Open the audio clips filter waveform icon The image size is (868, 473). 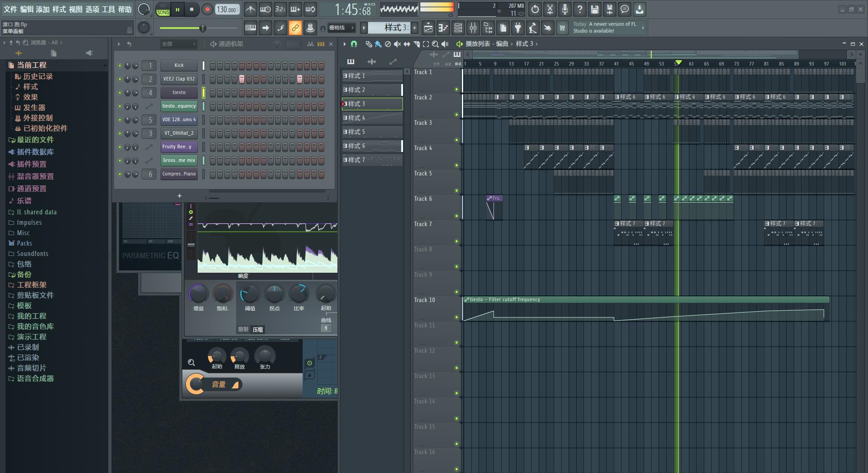(x=372, y=61)
